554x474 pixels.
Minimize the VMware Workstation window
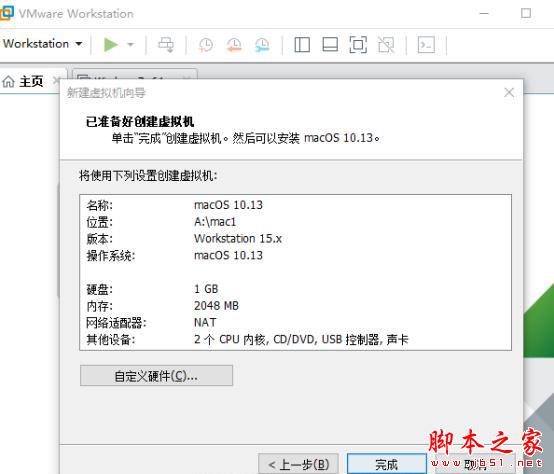pos(484,13)
